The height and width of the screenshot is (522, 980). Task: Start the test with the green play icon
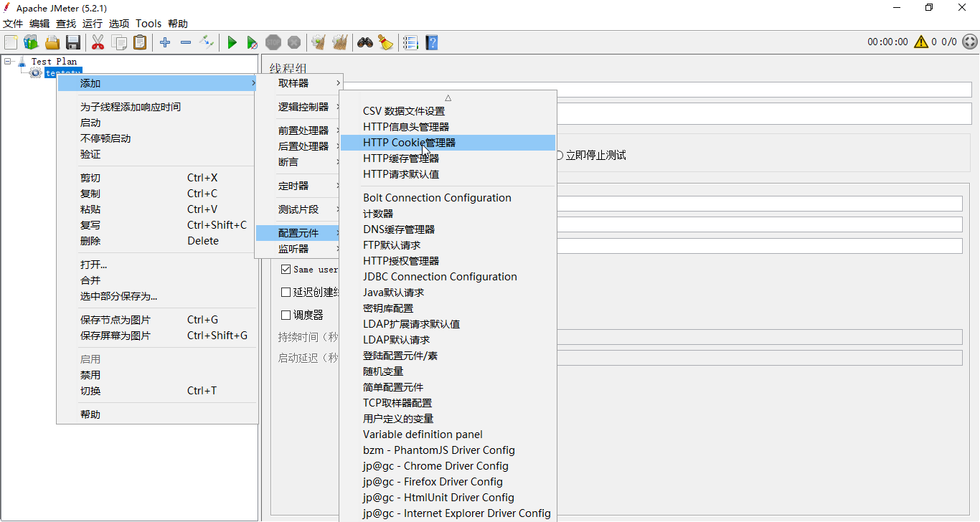(232, 42)
